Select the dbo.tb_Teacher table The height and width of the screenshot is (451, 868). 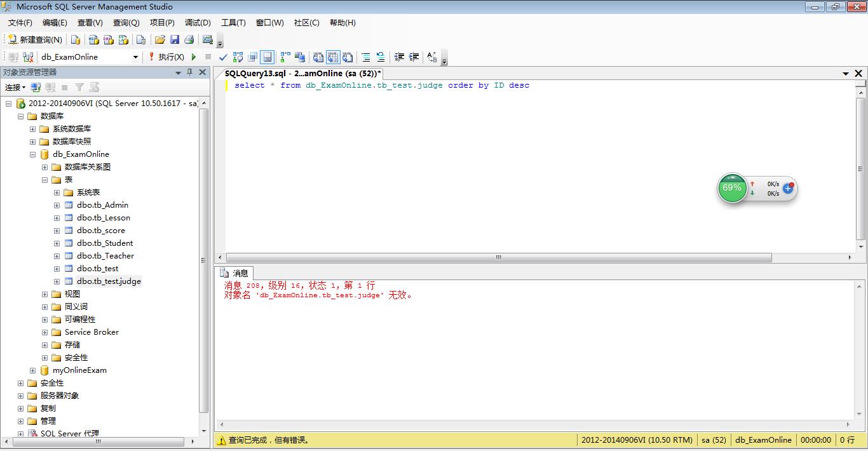[105, 256]
